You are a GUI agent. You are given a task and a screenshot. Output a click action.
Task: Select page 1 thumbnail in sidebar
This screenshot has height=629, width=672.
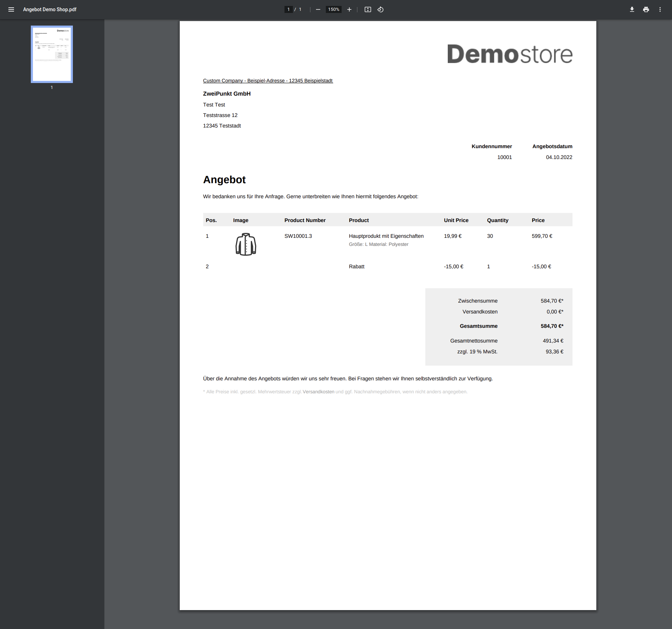52,54
